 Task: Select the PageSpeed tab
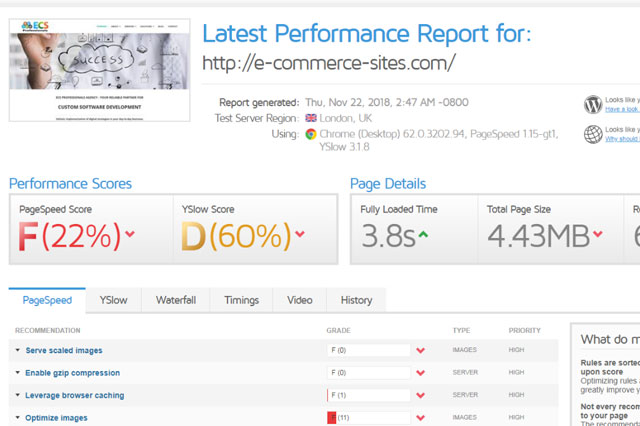tap(47, 300)
